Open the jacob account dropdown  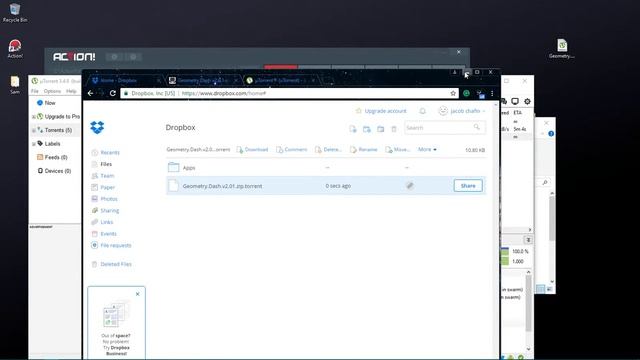click(x=462, y=111)
